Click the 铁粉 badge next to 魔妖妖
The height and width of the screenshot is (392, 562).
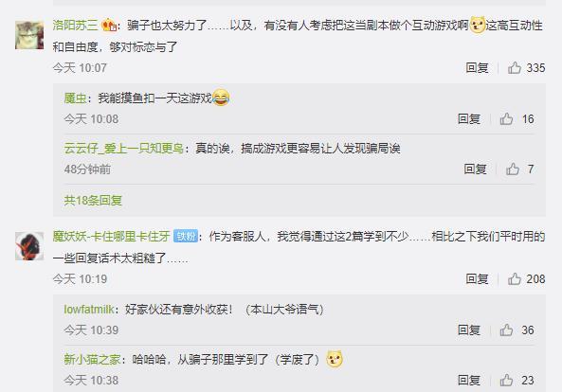coord(186,237)
